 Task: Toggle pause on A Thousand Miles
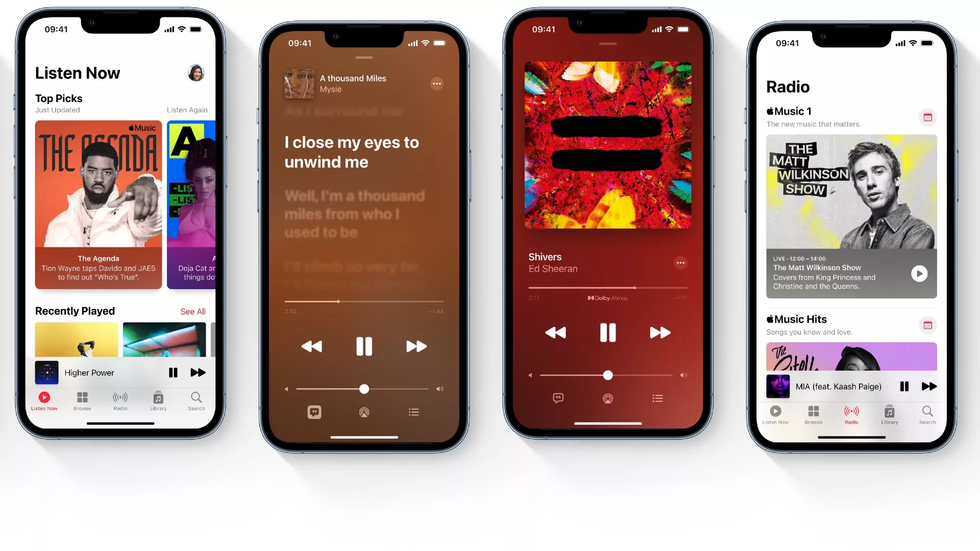tap(363, 346)
